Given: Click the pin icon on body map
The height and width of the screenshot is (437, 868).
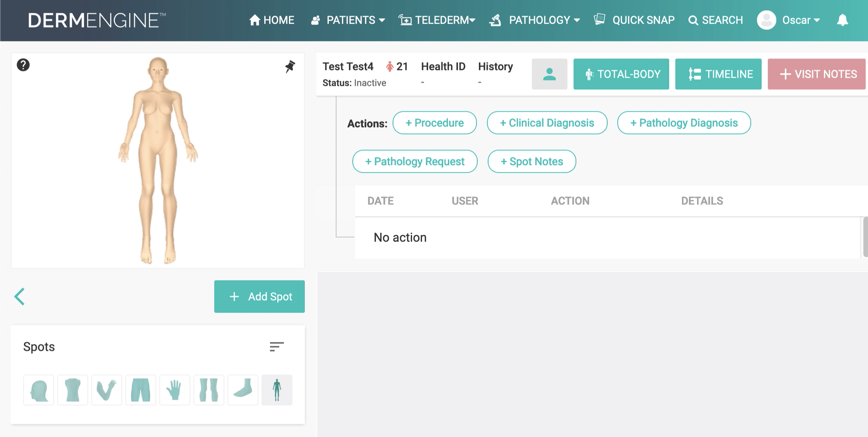Looking at the screenshot, I should click(290, 67).
